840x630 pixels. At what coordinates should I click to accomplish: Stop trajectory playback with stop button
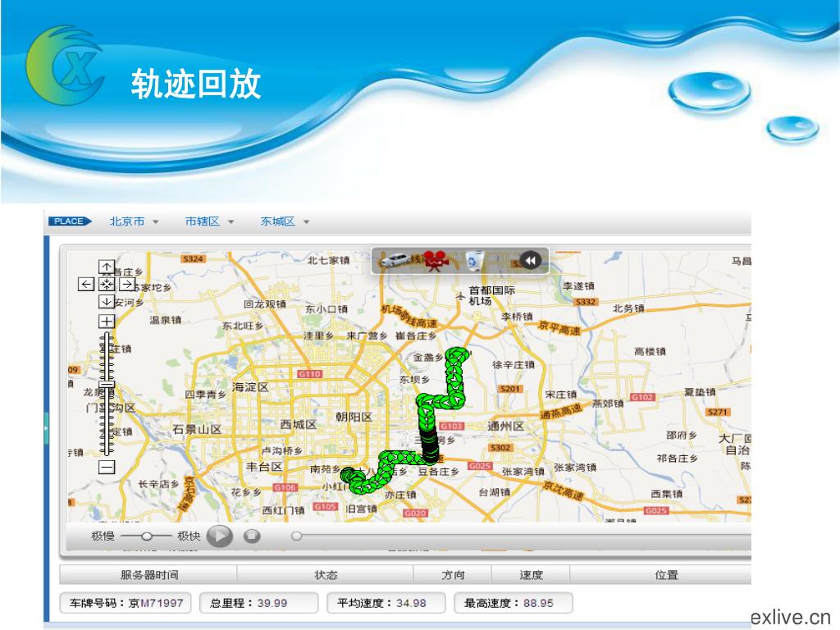252,536
